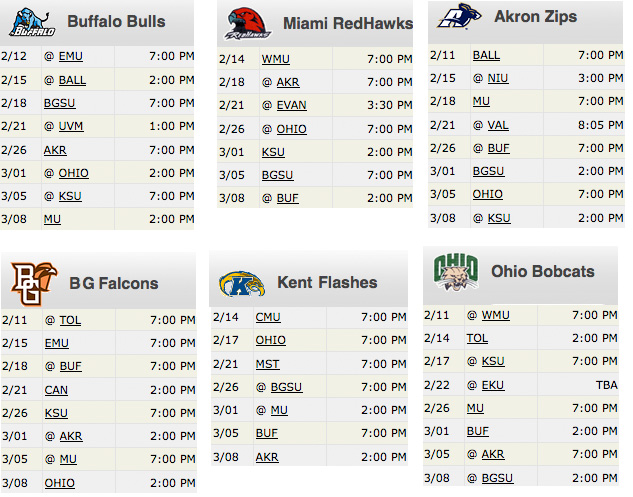
Task: Open CAN link in BG Falcons schedule
Action: click(56, 390)
